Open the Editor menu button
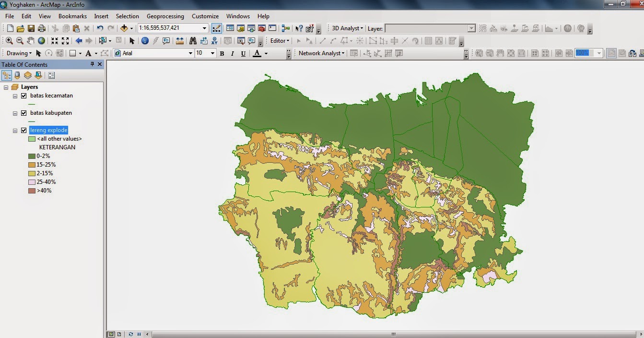The image size is (644, 338). click(280, 41)
